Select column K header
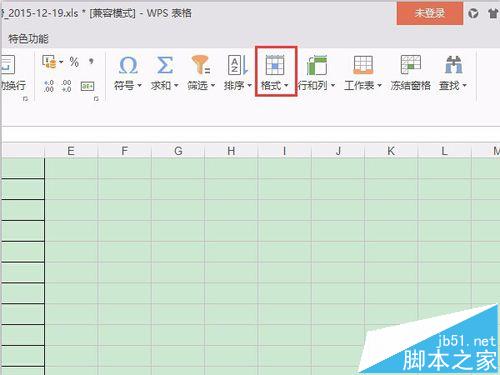500x375 pixels. [391, 151]
